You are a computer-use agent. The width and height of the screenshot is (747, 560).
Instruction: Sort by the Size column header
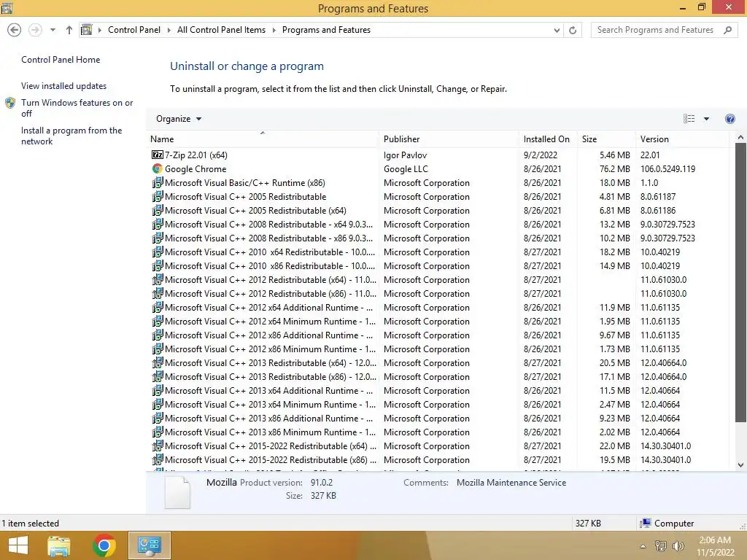606,139
